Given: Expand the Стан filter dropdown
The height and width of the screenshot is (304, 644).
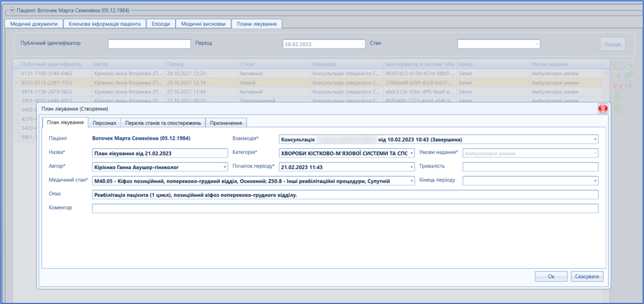Looking at the screenshot, I should point(537,44).
